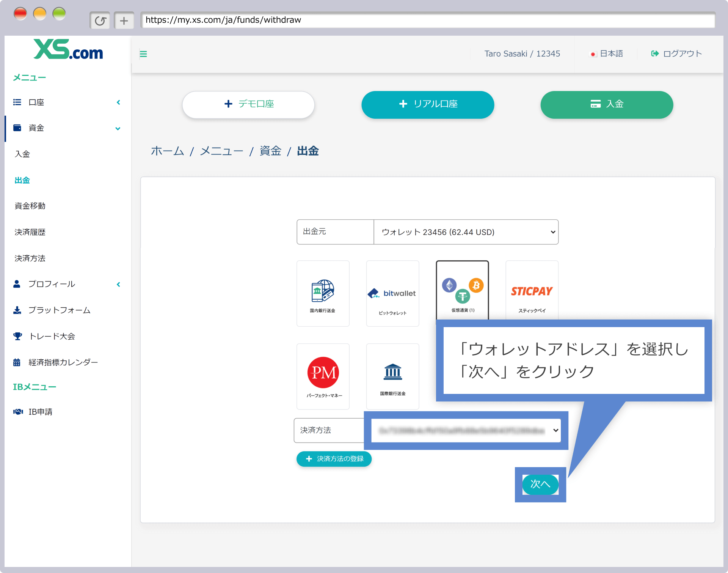Image resolution: width=728 pixels, height=573 pixels.
Task: Click 資金 in the breadcrumb
Action: tap(270, 151)
